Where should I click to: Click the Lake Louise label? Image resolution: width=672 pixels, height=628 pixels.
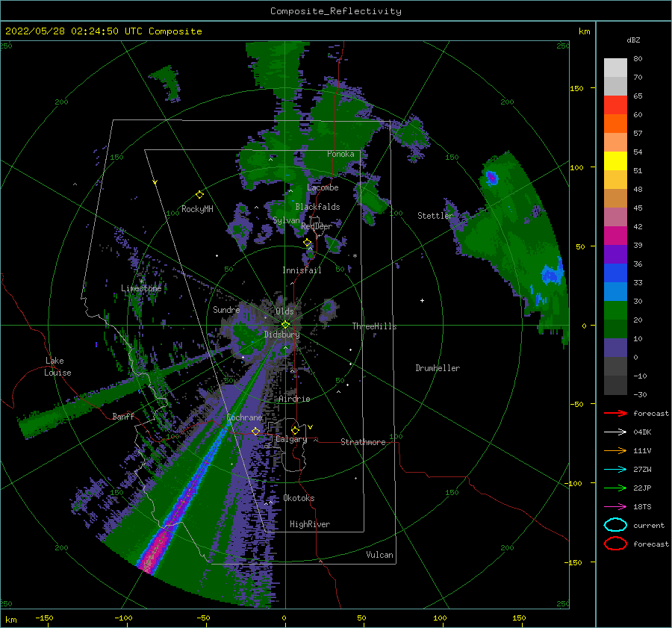tap(57, 367)
